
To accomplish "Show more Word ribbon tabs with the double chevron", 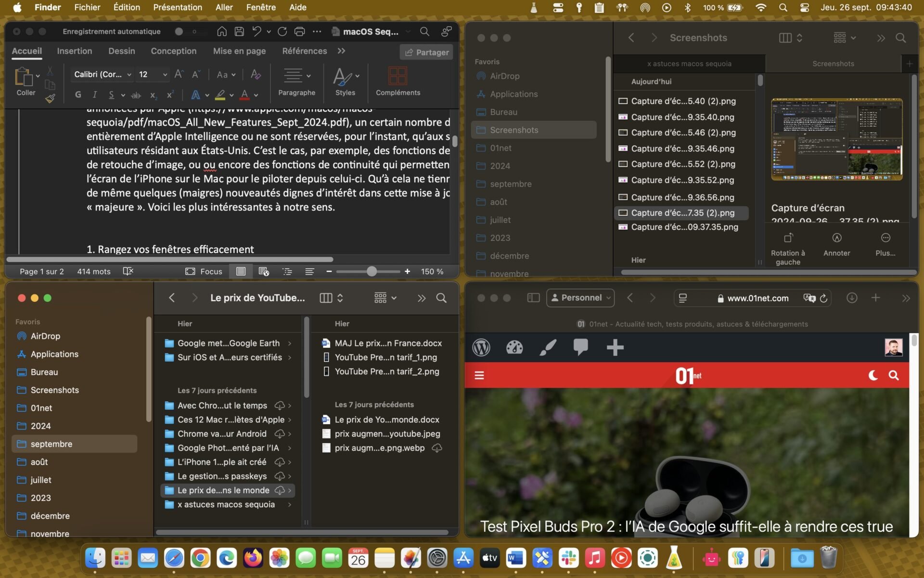I will coord(341,51).
